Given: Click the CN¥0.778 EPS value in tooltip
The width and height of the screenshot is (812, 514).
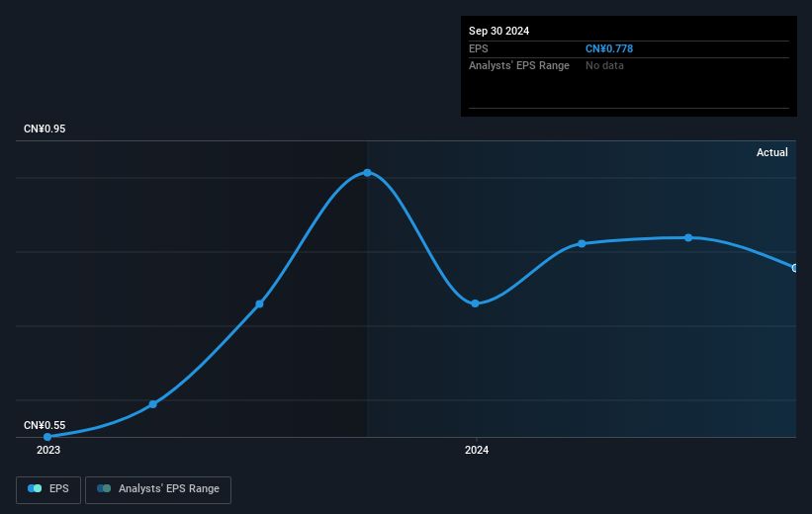Looking at the screenshot, I should click(609, 48).
